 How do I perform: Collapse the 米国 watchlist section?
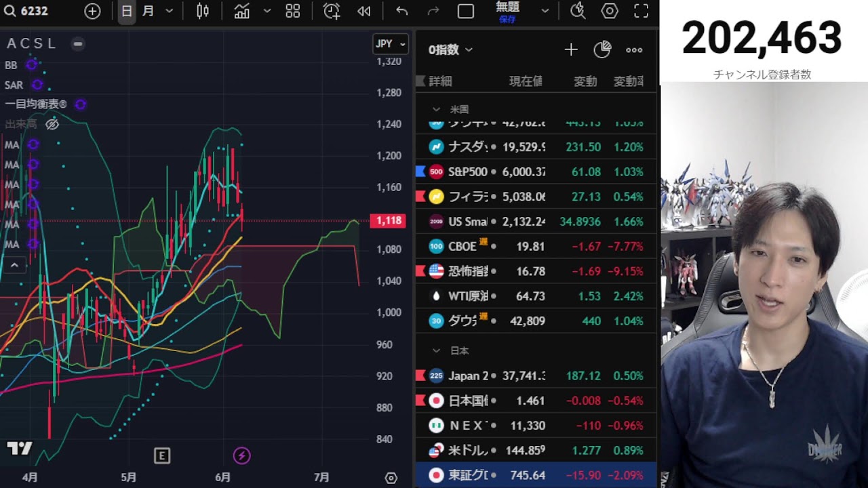pyautogui.click(x=436, y=109)
